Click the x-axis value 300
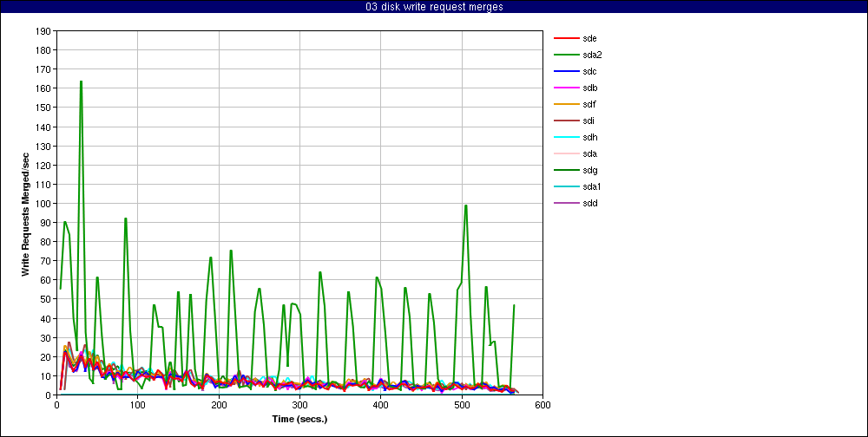This screenshot has width=868, height=437. click(300, 405)
